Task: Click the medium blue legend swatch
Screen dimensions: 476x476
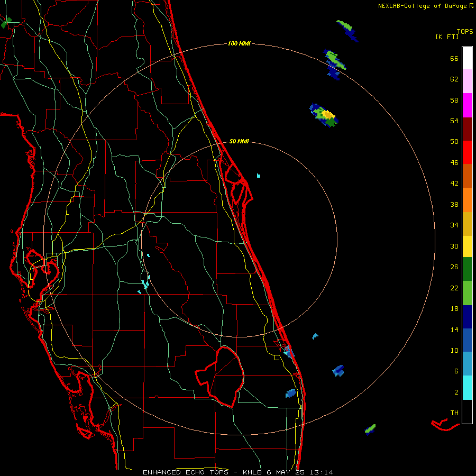Action: point(467,340)
